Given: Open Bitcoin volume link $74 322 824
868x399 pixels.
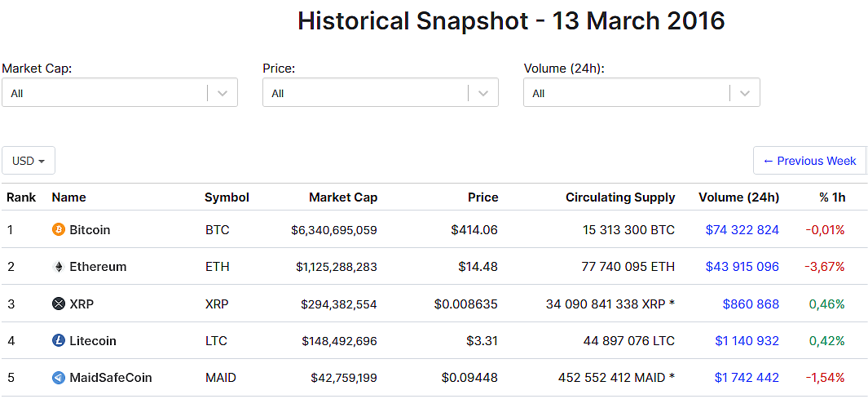Looking at the screenshot, I should (742, 229).
